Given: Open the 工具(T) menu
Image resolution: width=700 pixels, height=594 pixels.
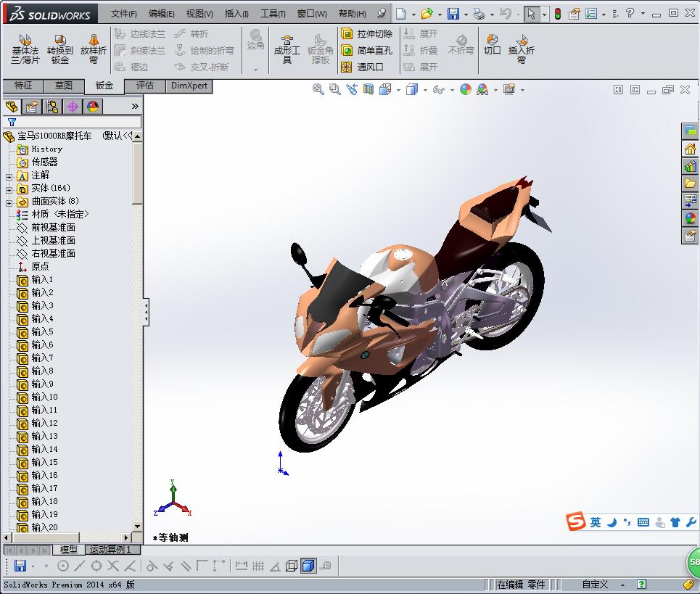Looking at the screenshot, I should [273, 14].
